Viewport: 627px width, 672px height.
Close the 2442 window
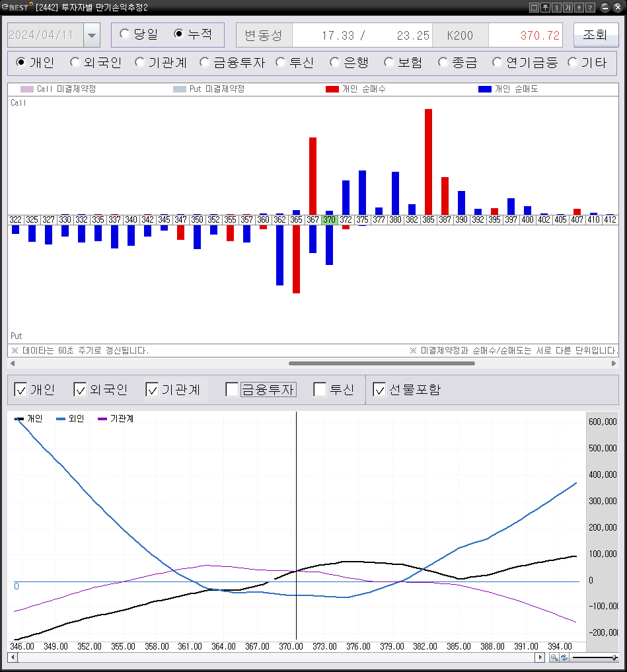tap(618, 7)
